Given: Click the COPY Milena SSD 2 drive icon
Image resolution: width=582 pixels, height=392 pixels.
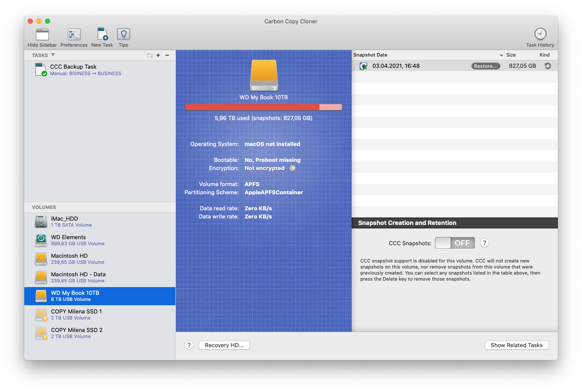Looking at the screenshot, I should click(x=41, y=333).
